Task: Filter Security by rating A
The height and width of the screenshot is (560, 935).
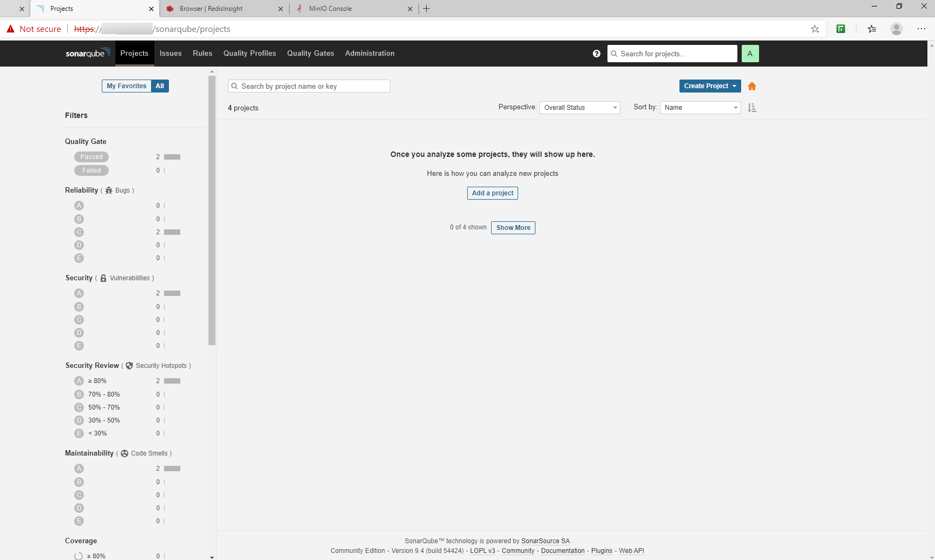Action: click(79, 293)
